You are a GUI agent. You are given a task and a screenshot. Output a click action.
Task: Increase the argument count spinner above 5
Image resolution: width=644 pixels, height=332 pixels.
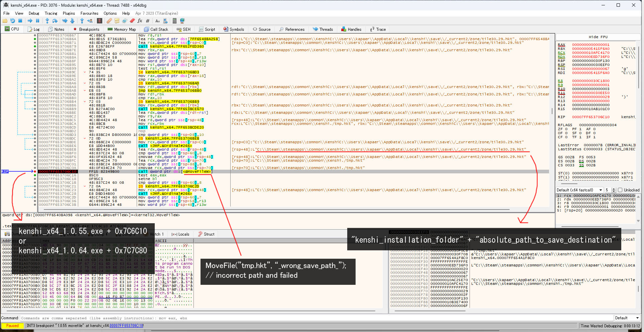pyautogui.click(x=614, y=189)
